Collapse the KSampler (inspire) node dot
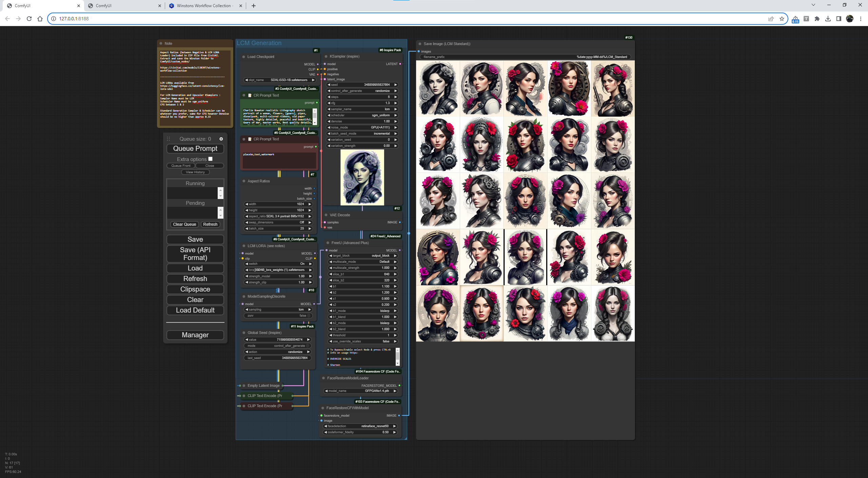The height and width of the screenshot is (478, 868). pos(326,56)
